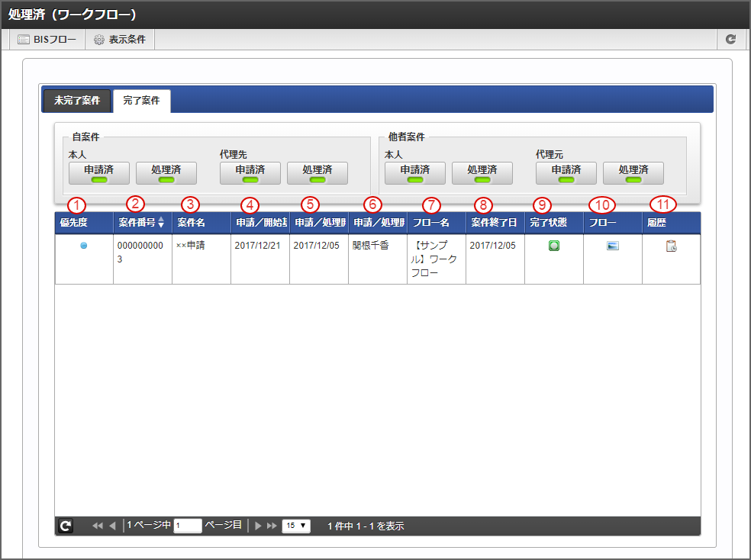The height and width of the screenshot is (560, 751).
Task: Toggle 自案件 代理先 申請済 filter
Action: tap(250, 172)
